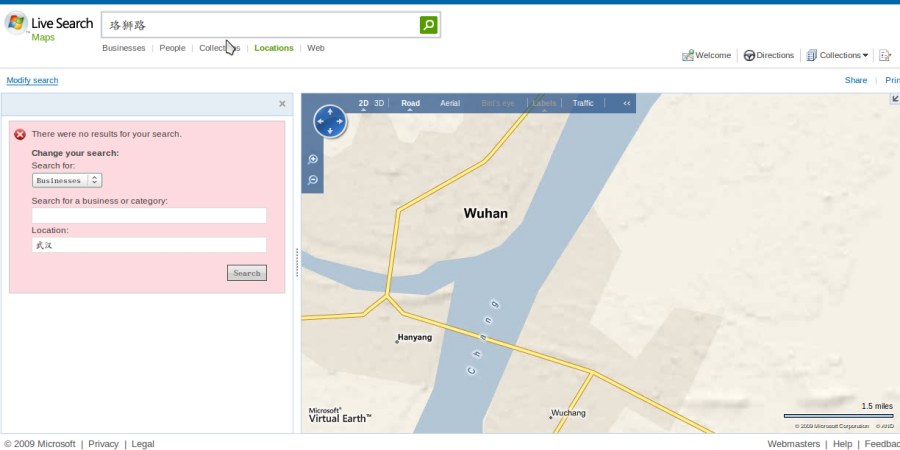900x450 pixels.
Task: Click the 1.5 miles scale label
Action: click(x=877, y=406)
